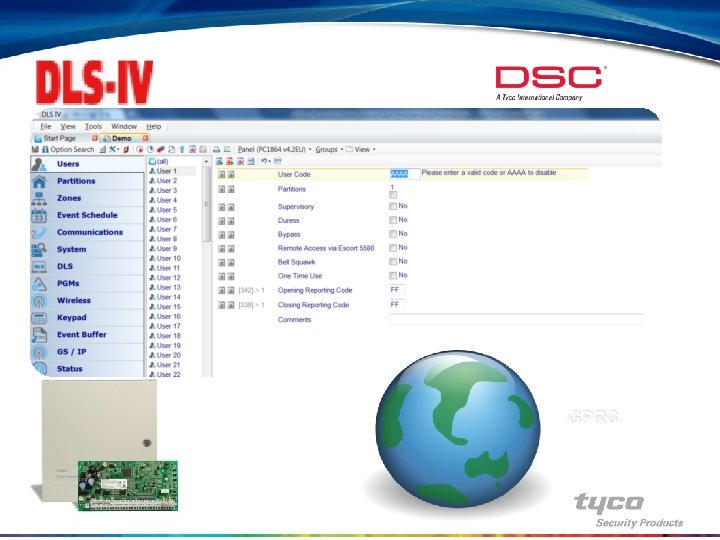
Task: Open the File menu
Action: coord(46,126)
